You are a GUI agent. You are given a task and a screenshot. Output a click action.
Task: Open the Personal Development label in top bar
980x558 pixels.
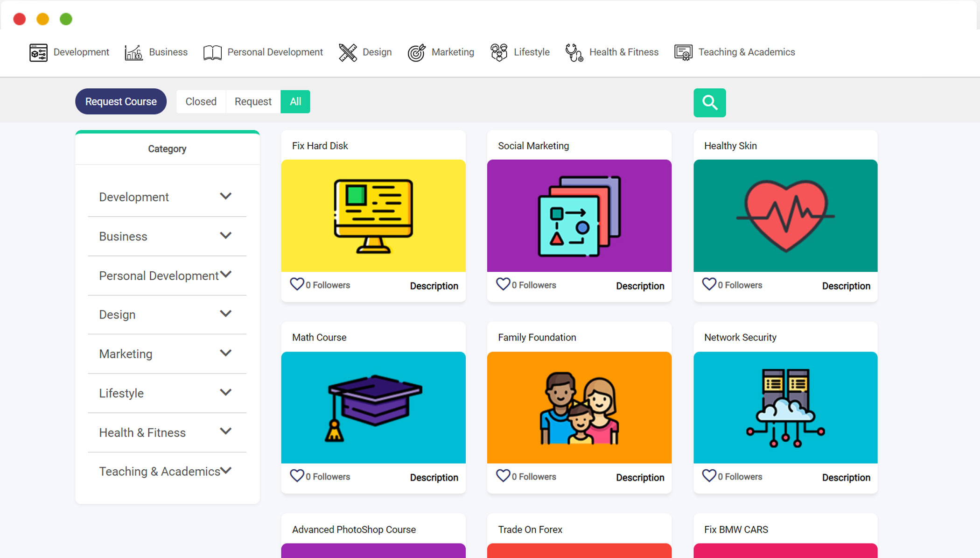[275, 52]
